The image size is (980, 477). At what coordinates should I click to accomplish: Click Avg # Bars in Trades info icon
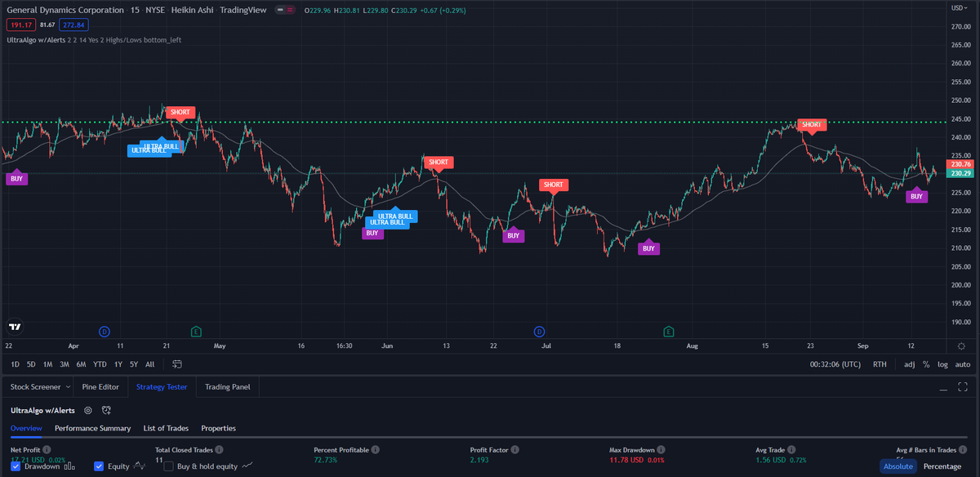pyautogui.click(x=963, y=450)
